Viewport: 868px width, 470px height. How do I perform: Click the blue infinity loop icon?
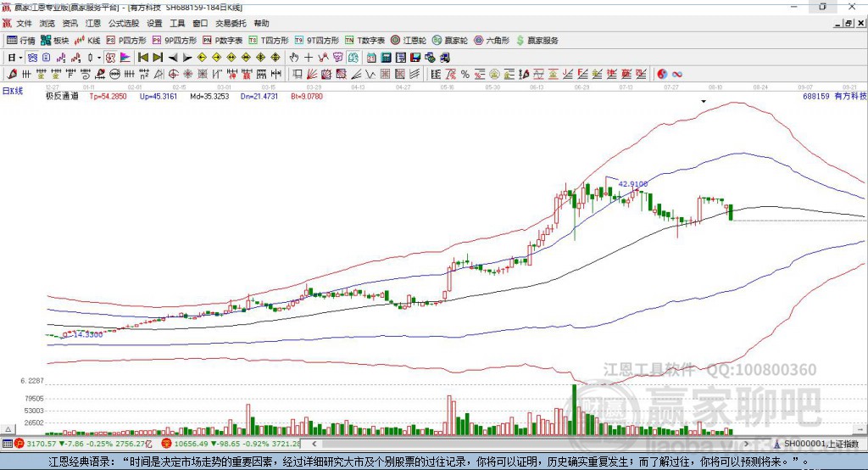point(677,75)
